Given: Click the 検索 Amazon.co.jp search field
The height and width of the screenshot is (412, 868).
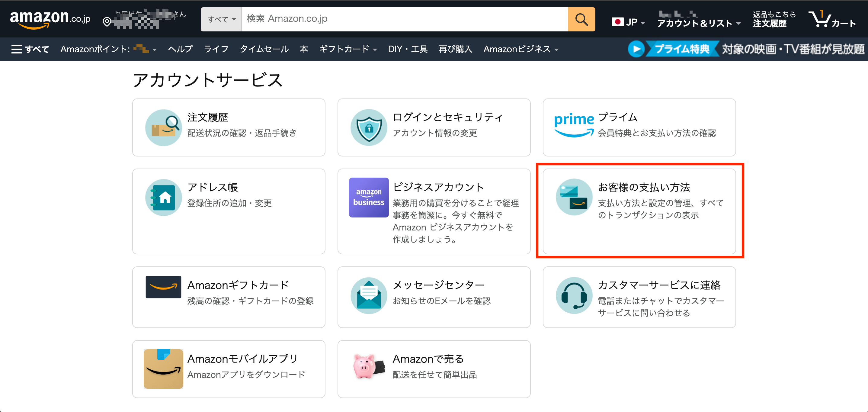Looking at the screenshot, I should click(x=405, y=19).
